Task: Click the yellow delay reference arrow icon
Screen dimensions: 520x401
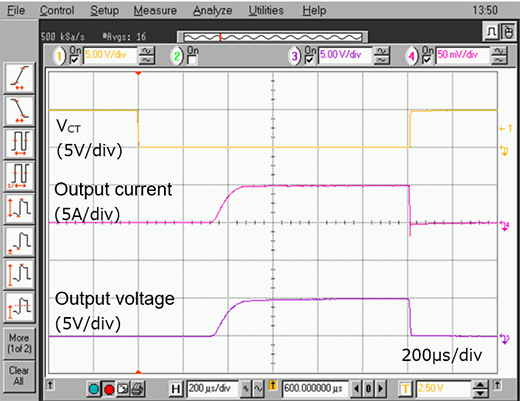Action: 272,386
